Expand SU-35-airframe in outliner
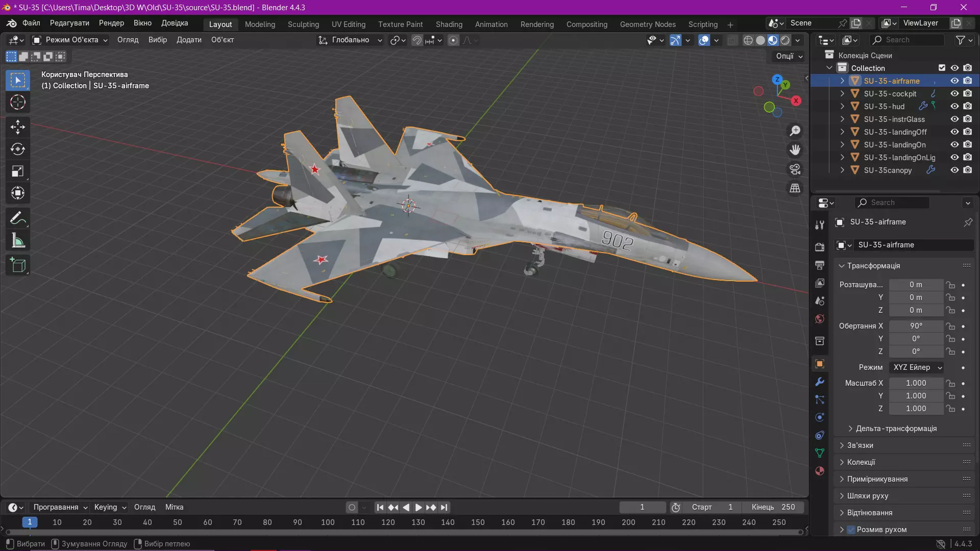Image resolution: width=980 pixels, height=551 pixels. tap(842, 81)
